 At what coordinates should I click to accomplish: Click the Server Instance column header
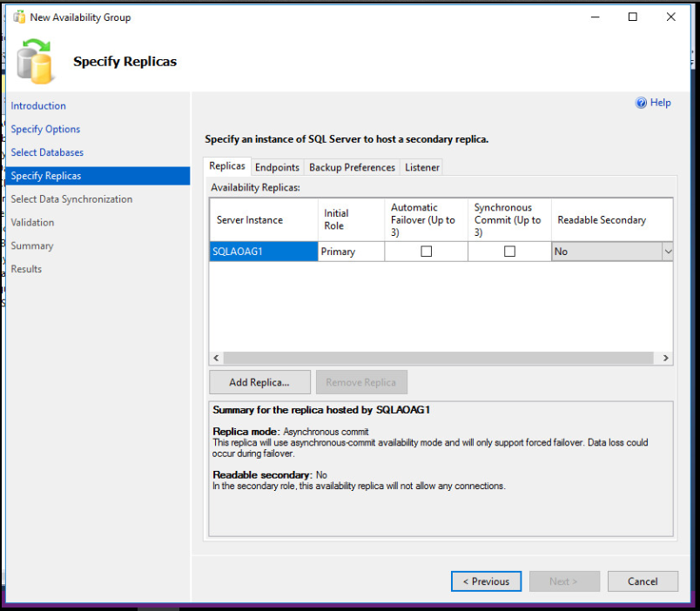pyautogui.click(x=264, y=219)
